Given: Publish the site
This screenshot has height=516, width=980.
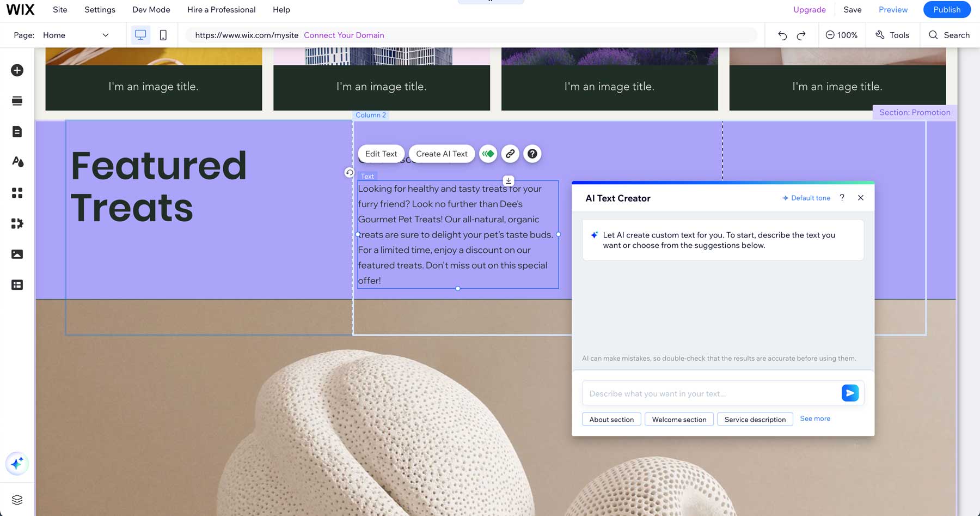Looking at the screenshot, I should pyautogui.click(x=946, y=9).
